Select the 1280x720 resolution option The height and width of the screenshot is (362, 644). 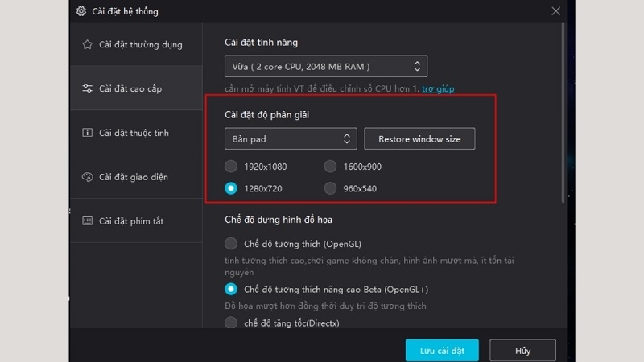point(231,188)
